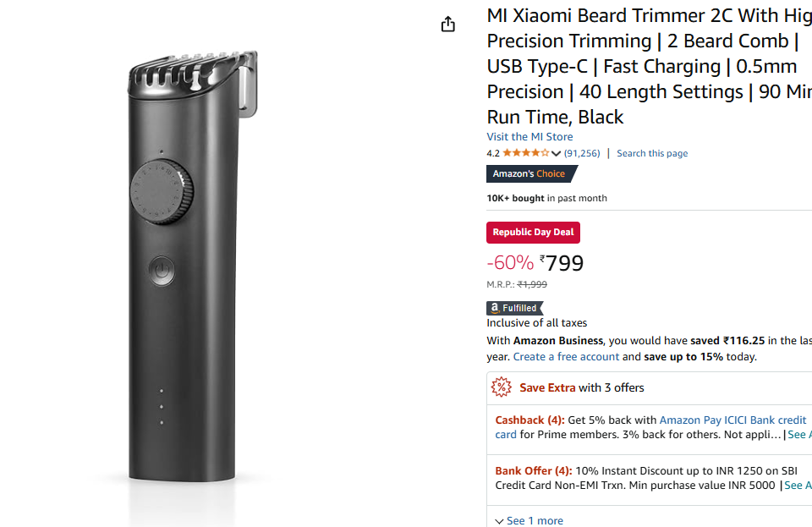Click the 4.2 rating number
The width and height of the screenshot is (812, 527).
493,153
